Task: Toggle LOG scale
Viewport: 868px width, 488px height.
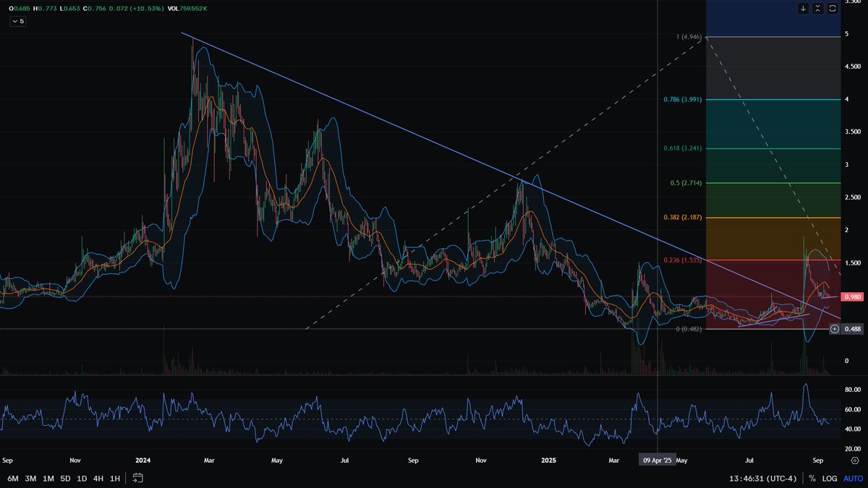Action: click(829, 479)
